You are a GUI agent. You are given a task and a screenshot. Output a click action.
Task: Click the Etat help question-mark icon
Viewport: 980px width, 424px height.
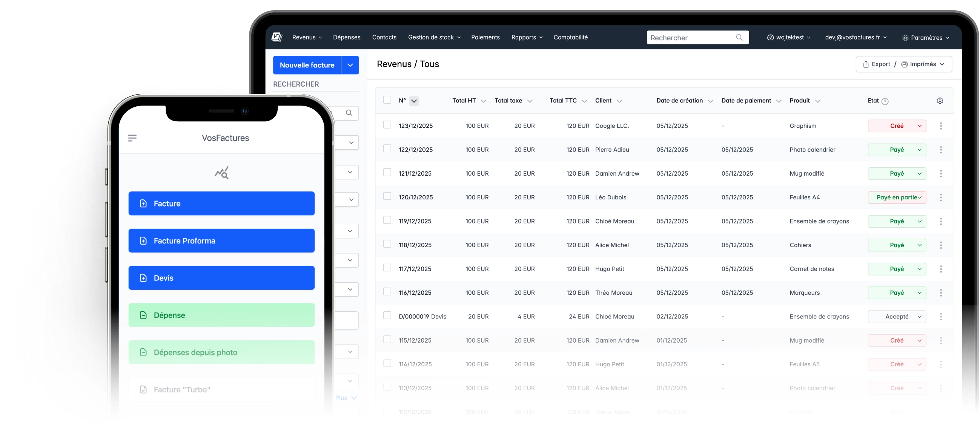[885, 101]
